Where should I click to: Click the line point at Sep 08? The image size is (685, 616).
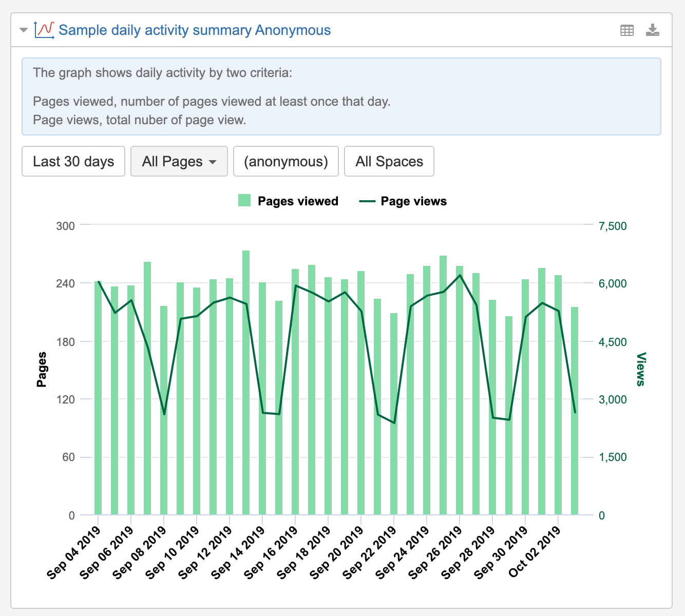click(164, 414)
